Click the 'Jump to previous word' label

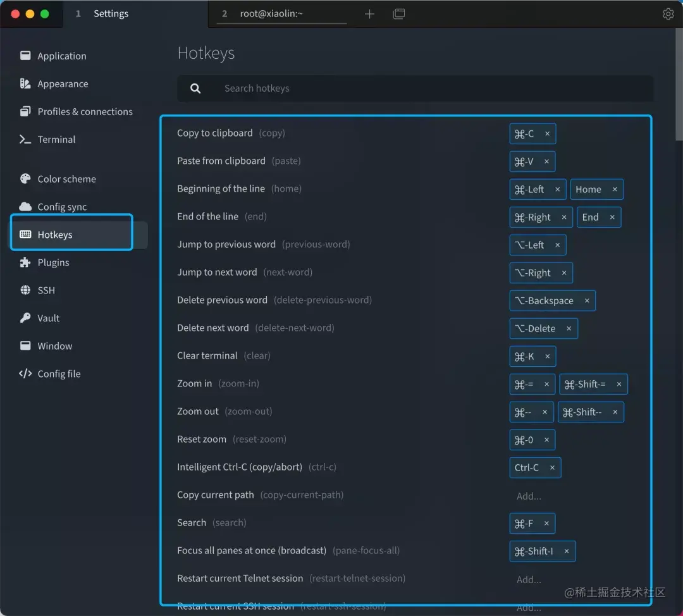pyautogui.click(x=226, y=245)
